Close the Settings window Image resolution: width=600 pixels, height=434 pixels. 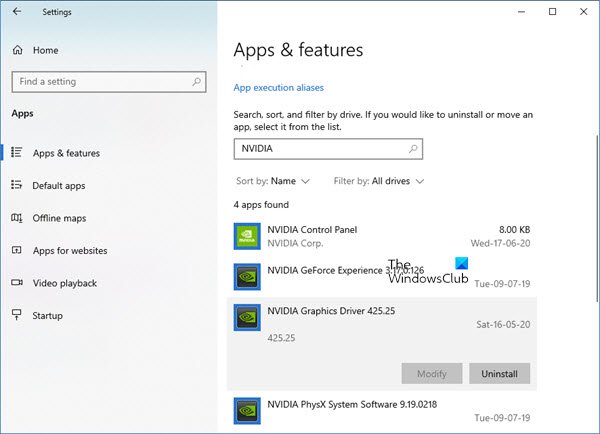583,11
